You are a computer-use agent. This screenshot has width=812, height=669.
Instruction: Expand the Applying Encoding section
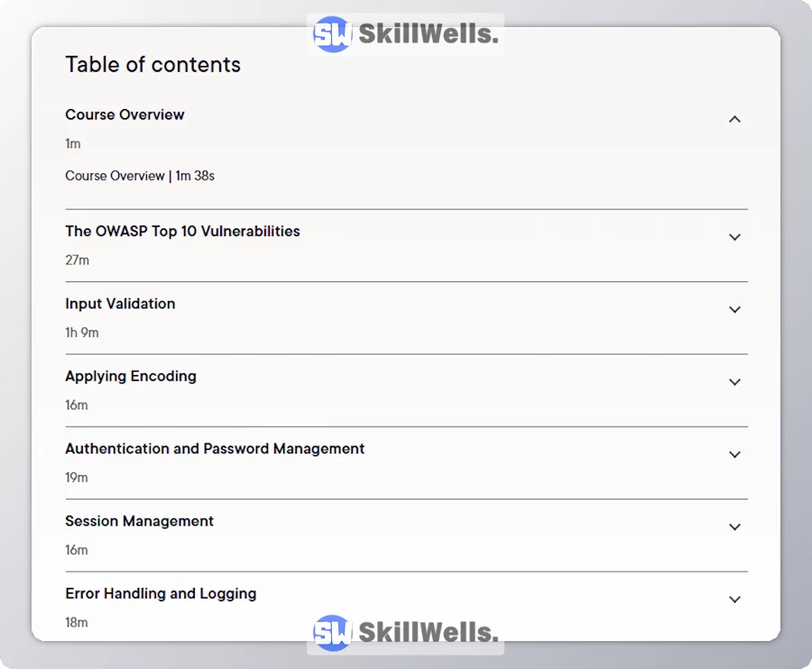734,381
